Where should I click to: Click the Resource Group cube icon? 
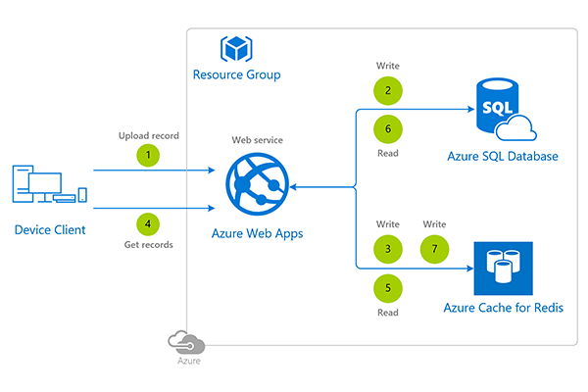tap(236, 49)
